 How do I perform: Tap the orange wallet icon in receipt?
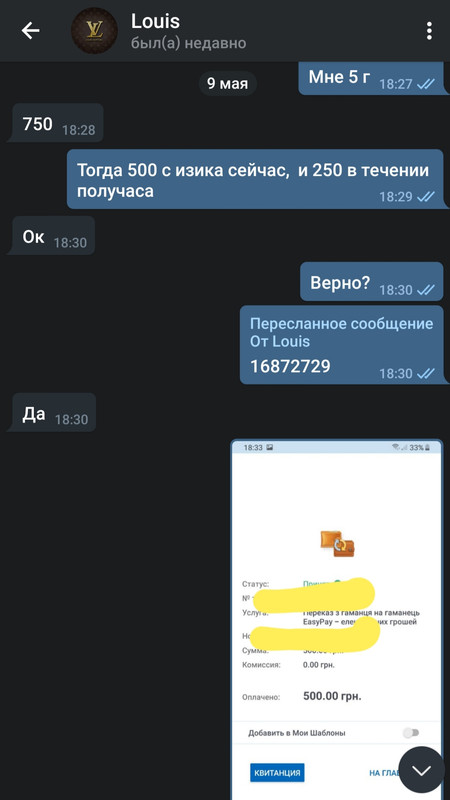(x=337, y=544)
